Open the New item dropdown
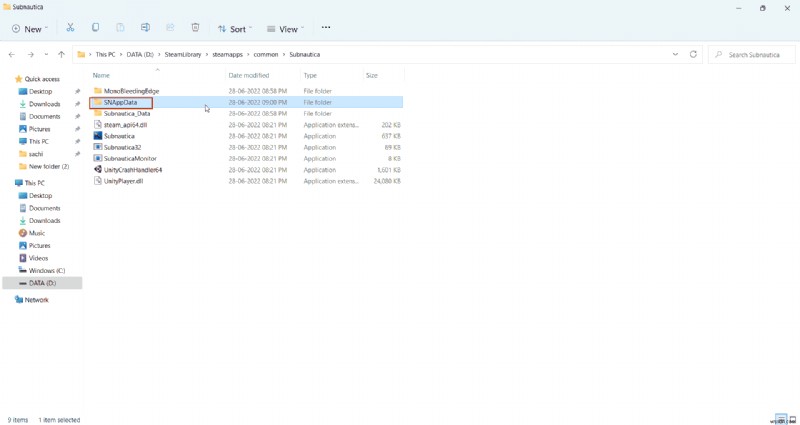The width and height of the screenshot is (800, 425). pos(30,28)
